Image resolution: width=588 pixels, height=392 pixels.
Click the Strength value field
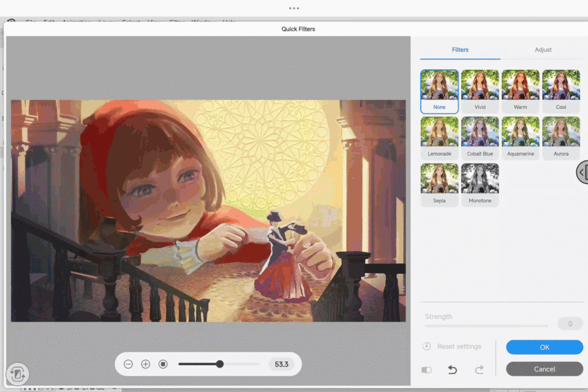(570, 324)
